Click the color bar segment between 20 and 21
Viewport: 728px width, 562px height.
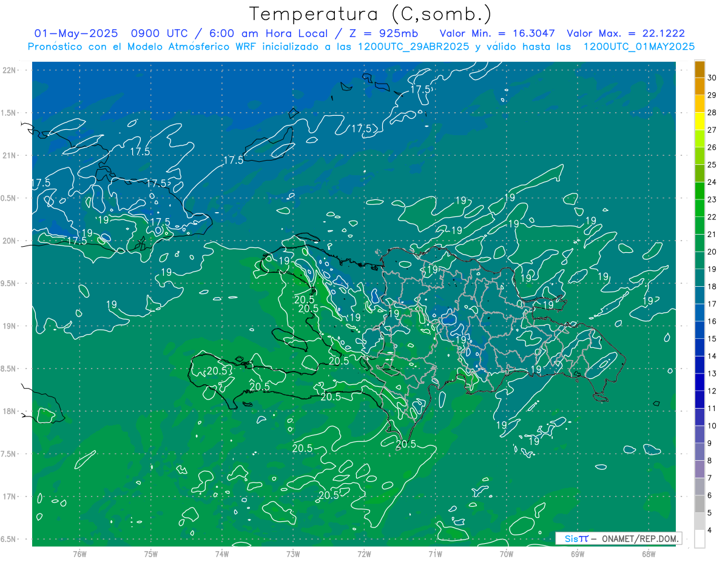(x=699, y=243)
